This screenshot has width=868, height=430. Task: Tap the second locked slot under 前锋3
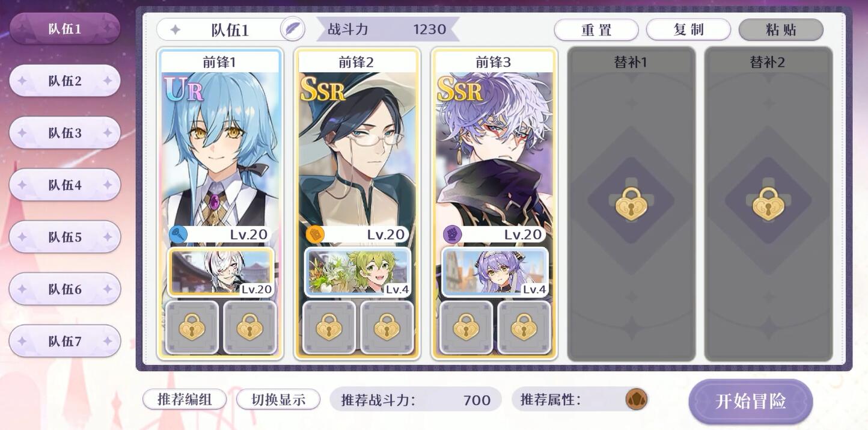coord(524,327)
